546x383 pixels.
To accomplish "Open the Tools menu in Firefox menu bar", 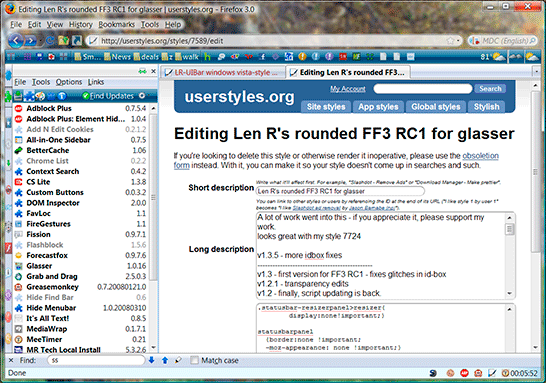I will [x=150, y=24].
